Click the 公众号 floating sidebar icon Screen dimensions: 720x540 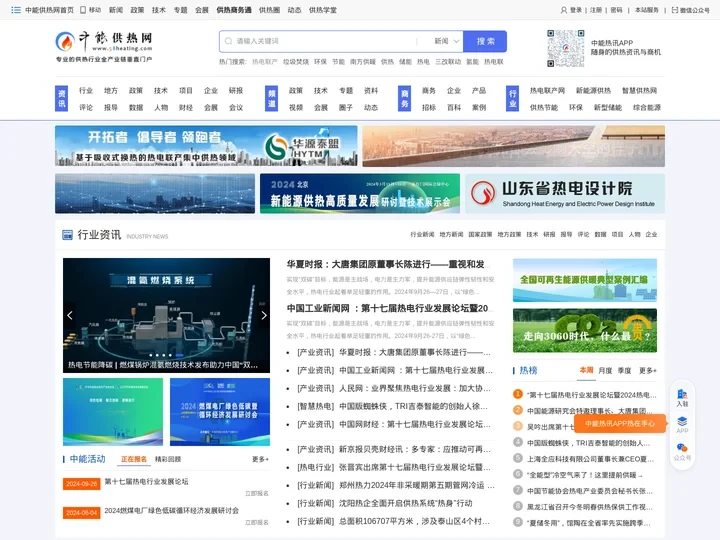pos(682,452)
